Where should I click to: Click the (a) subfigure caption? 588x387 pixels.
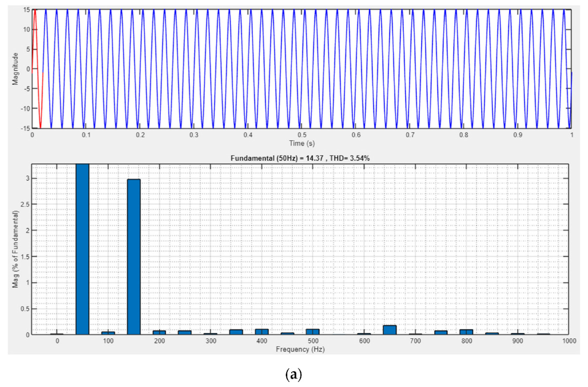click(294, 375)
